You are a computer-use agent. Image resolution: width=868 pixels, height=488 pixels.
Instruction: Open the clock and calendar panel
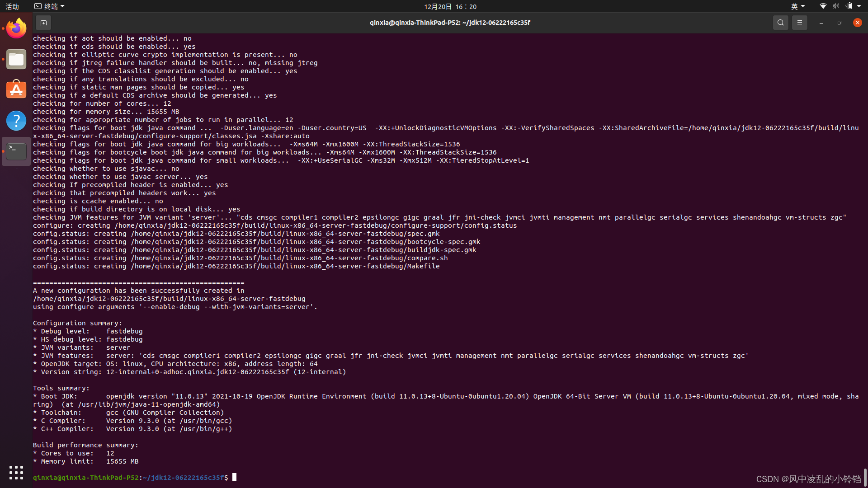[x=450, y=6]
